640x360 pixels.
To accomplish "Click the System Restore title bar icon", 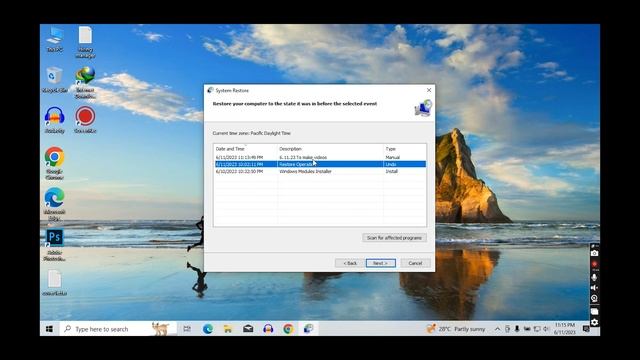I will 210,90.
